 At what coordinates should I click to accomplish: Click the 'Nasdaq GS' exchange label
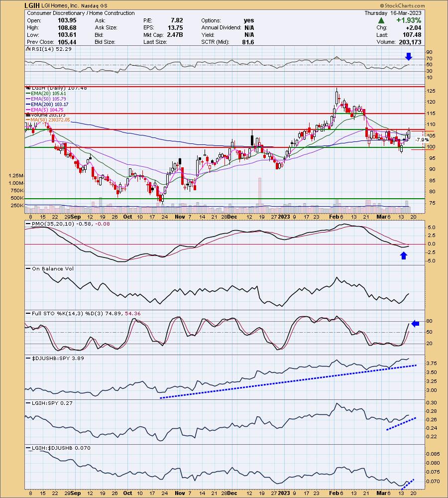tap(94, 5)
